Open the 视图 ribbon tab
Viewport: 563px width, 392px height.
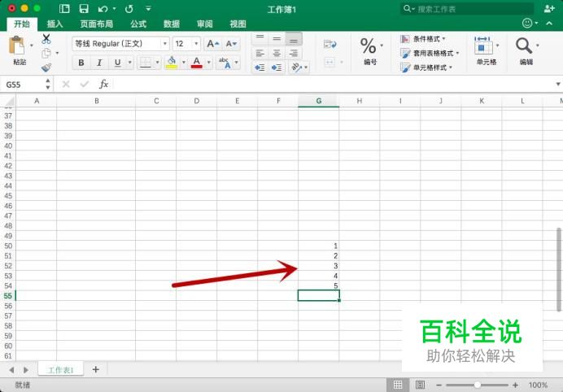click(238, 24)
